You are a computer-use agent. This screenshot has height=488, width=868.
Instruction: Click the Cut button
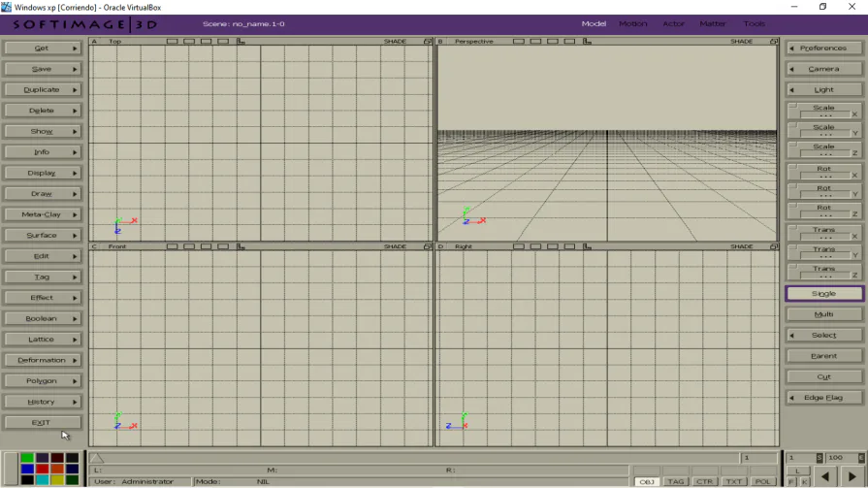point(823,376)
